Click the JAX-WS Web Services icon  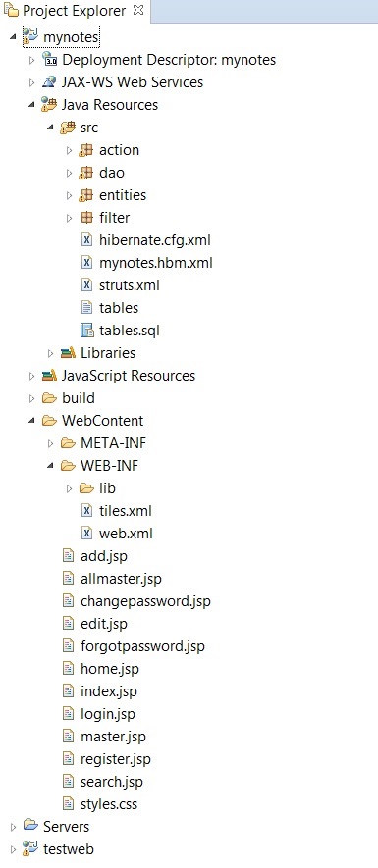click(49, 82)
